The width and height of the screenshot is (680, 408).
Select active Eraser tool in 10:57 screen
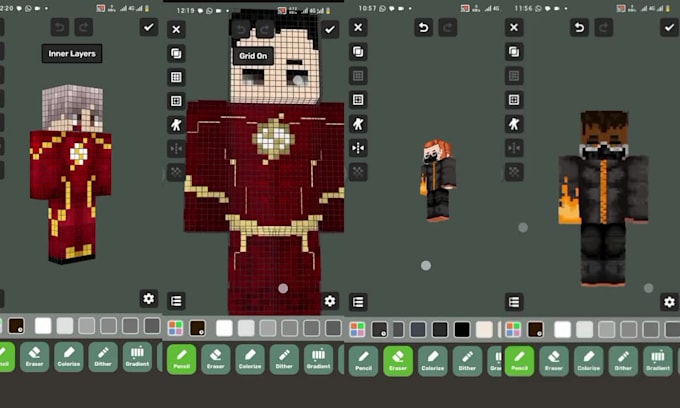click(398, 361)
